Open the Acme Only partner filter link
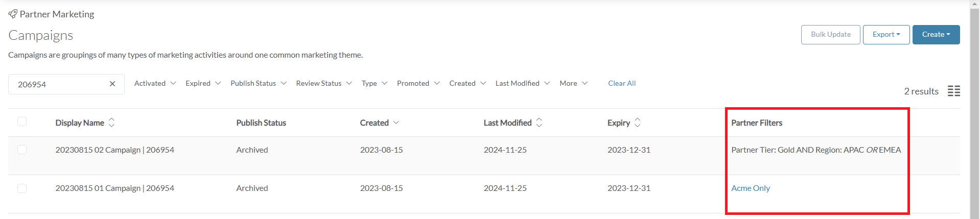The width and height of the screenshot is (980, 219). tap(750, 188)
